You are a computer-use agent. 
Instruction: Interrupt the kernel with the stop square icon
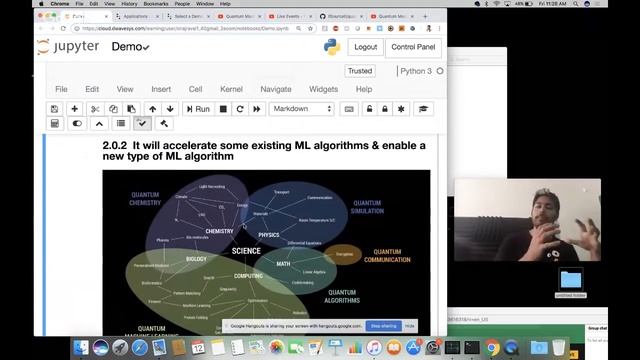(223, 109)
